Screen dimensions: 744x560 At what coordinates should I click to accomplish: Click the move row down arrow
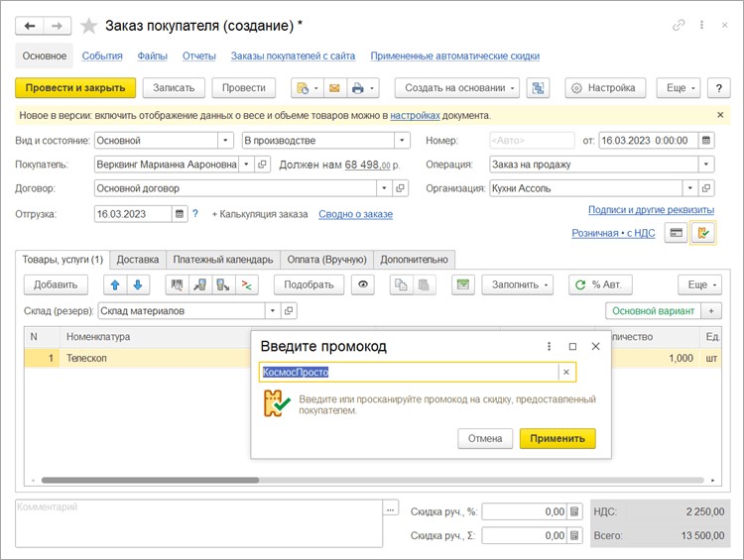coord(137,285)
